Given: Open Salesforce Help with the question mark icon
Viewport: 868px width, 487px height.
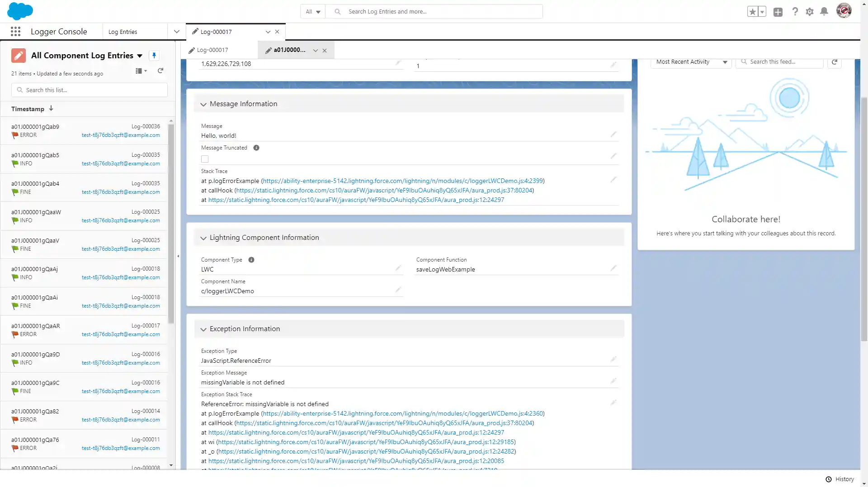Looking at the screenshot, I should (x=795, y=11).
